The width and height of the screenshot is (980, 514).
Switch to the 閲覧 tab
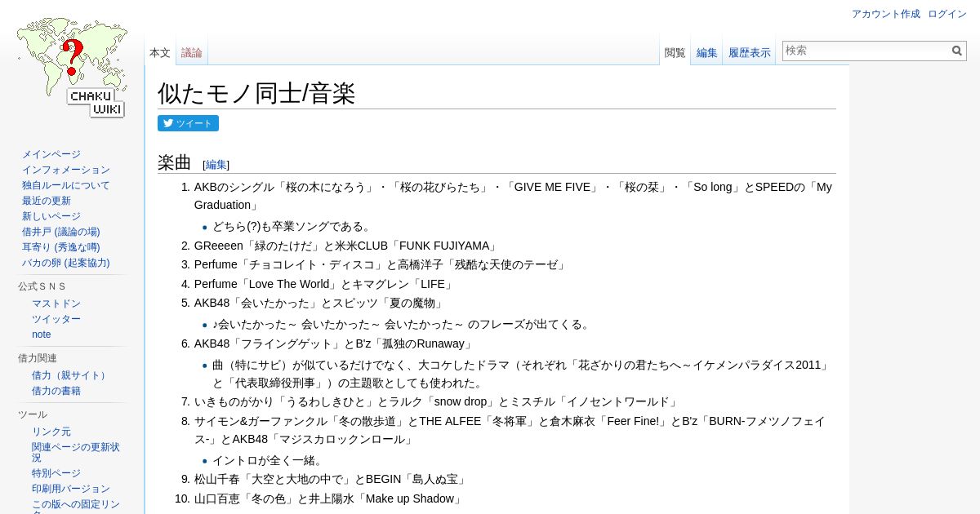[x=675, y=53]
